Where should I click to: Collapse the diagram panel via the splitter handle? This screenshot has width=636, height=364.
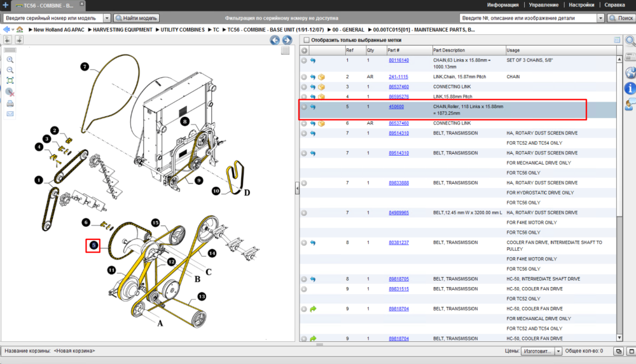coord(297,189)
